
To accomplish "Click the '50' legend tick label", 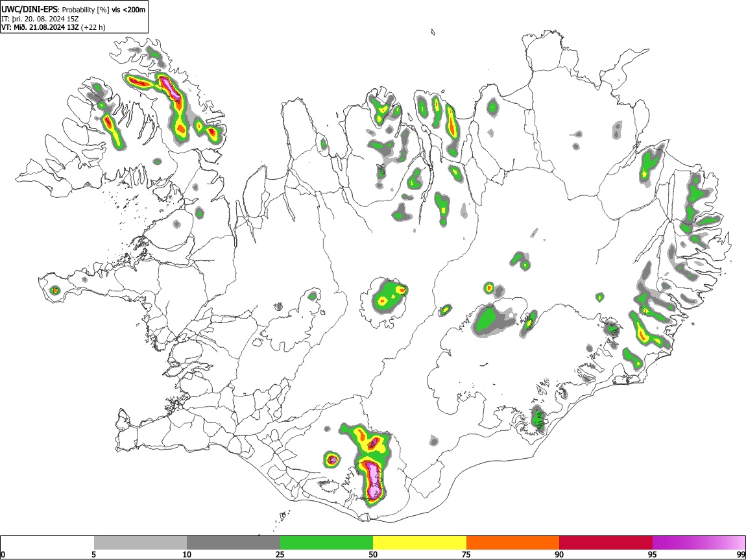I will pos(373,554).
